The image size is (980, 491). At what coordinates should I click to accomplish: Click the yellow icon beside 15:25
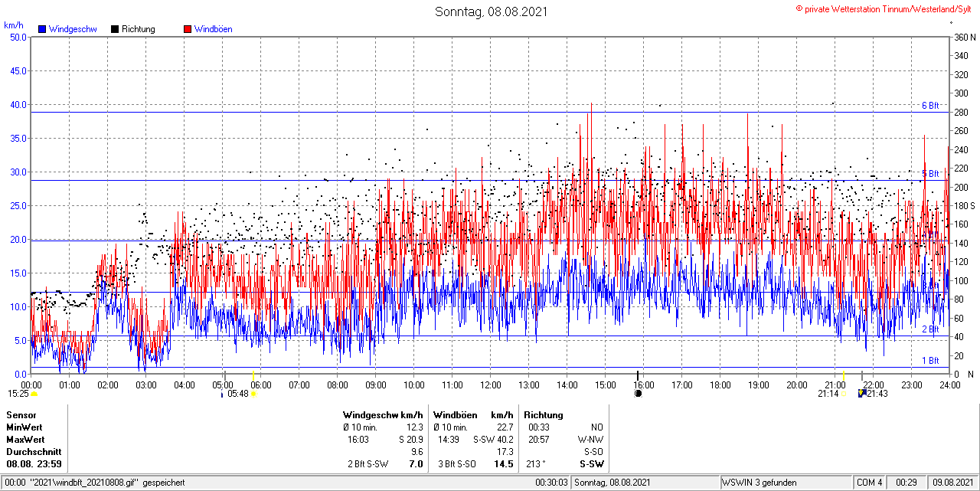(34, 394)
